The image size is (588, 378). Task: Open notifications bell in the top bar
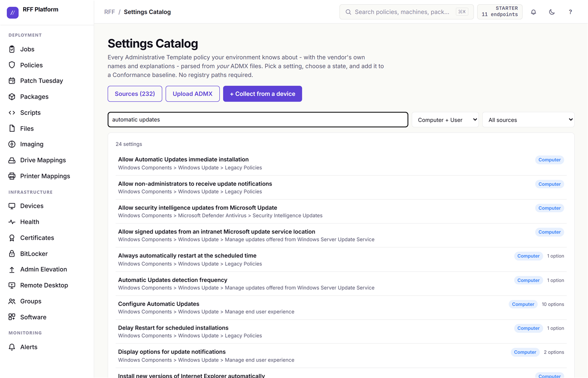(x=533, y=12)
